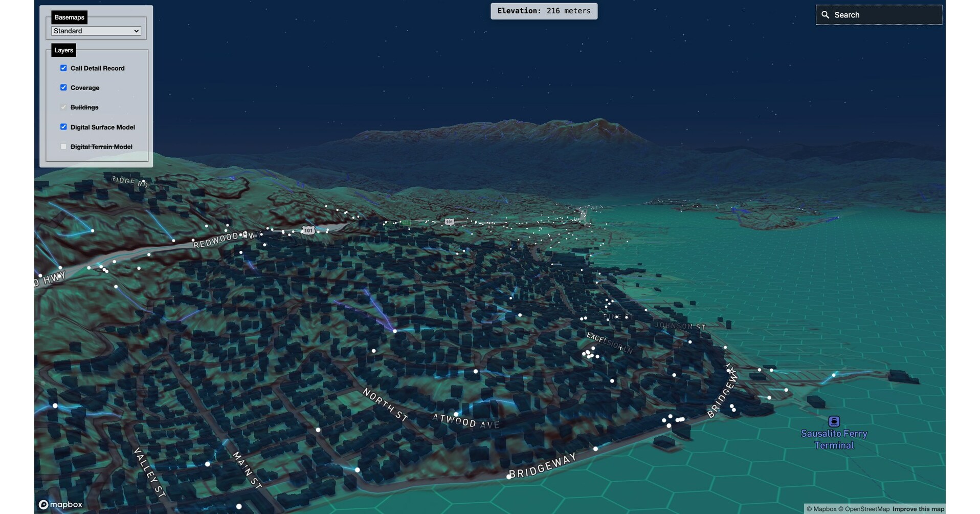Click the US 101 highway shield near Redwood Hwy
Image resolution: width=980 pixels, height=514 pixels.
click(308, 231)
